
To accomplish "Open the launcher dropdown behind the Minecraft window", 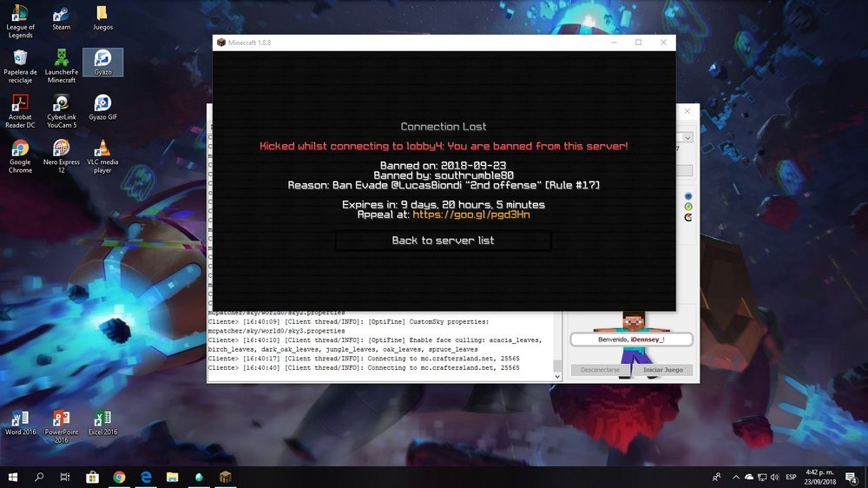I will tap(687, 138).
